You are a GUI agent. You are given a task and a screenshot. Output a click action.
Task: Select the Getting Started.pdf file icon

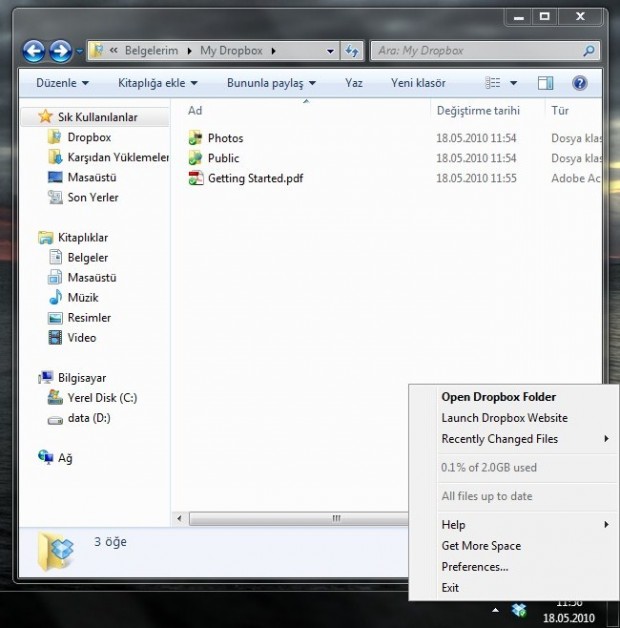click(195, 178)
